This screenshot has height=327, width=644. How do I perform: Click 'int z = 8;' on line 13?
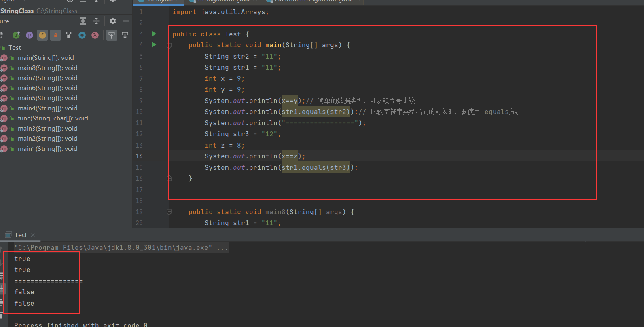click(225, 145)
